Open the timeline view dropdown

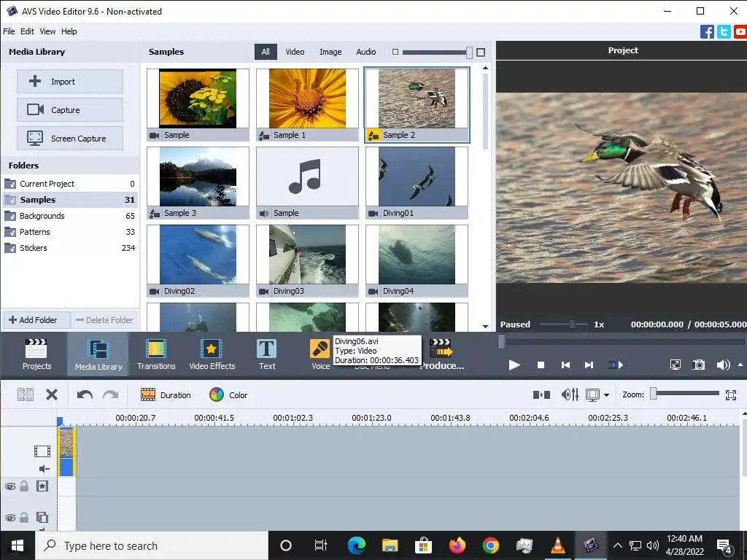(x=606, y=394)
